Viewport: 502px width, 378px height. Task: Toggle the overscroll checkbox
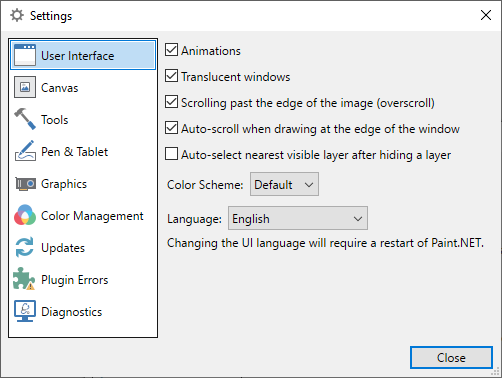point(171,102)
